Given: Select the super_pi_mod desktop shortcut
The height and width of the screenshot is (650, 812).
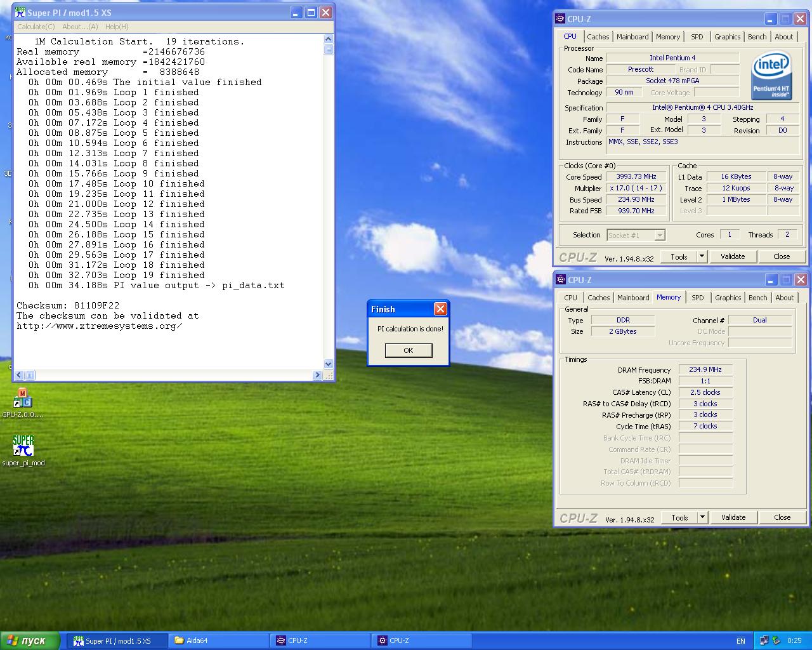Looking at the screenshot, I should 23,446.
